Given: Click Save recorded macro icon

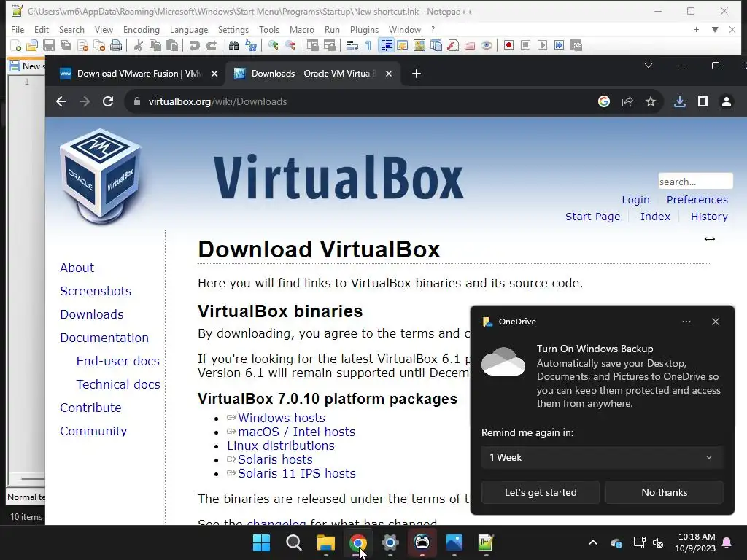Looking at the screenshot, I should (576, 45).
